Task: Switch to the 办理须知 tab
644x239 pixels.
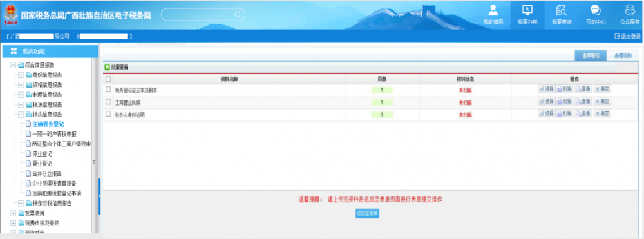Action: pos(623,56)
